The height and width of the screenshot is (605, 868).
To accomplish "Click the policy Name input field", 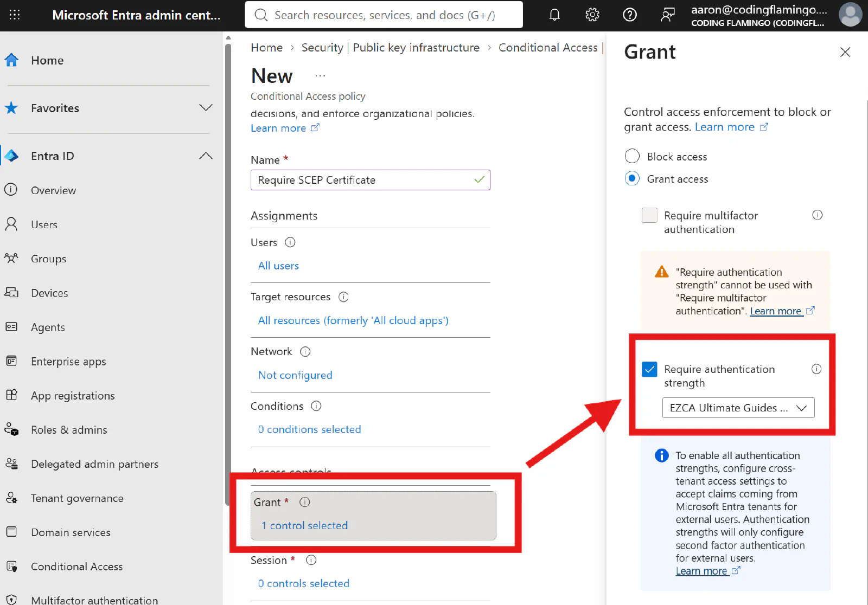I will pos(371,180).
